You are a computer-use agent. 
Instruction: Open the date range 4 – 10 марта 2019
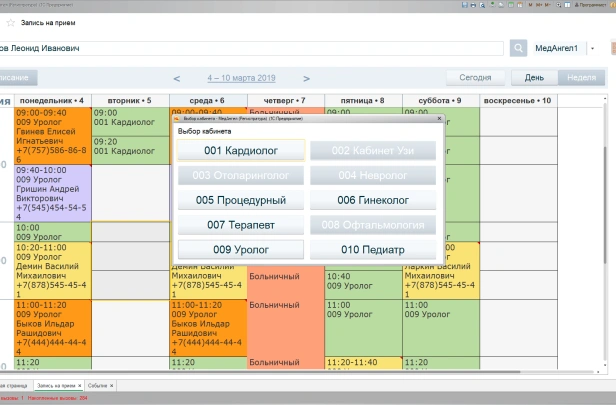pyautogui.click(x=241, y=78)
